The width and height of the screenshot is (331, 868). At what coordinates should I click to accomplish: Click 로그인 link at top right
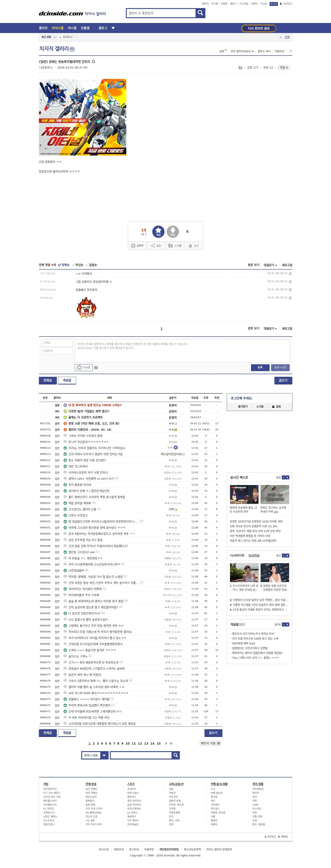pos(274,4)
